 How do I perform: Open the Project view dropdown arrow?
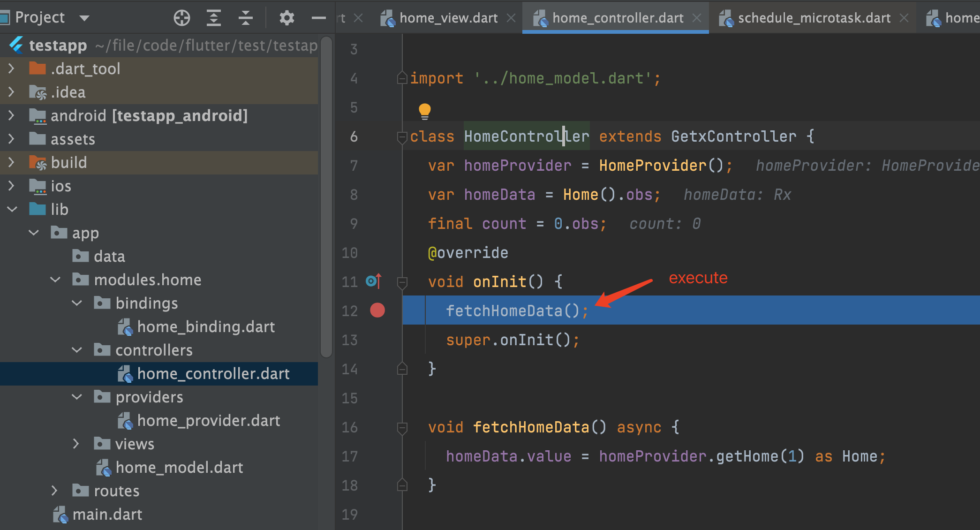[x=84, y=18]
